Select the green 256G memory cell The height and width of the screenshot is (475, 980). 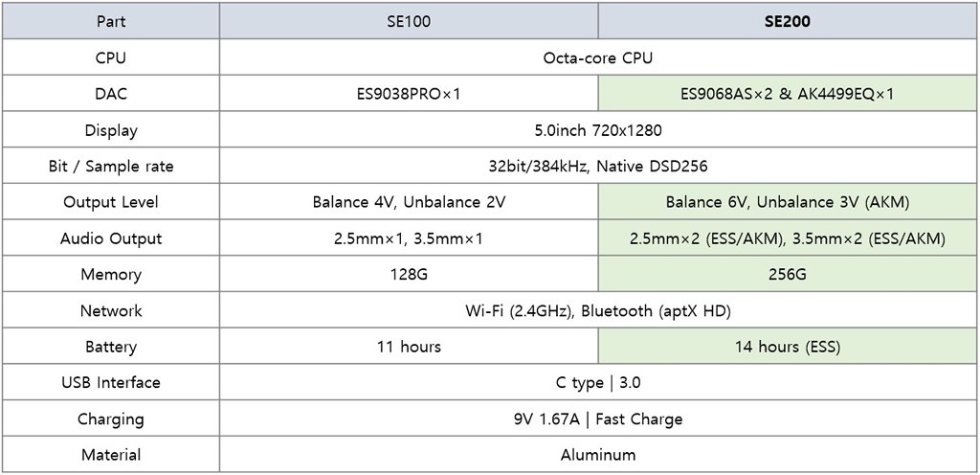tap(788, 274)
